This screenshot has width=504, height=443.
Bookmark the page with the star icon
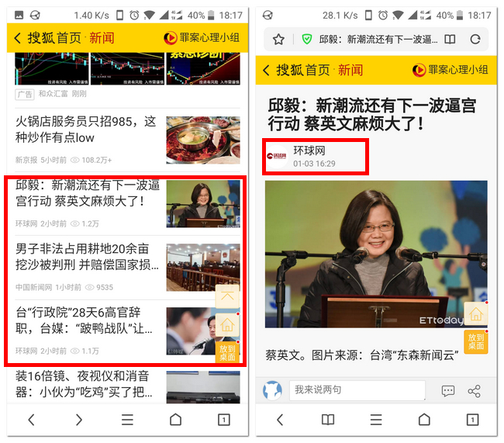click(278, 40)
